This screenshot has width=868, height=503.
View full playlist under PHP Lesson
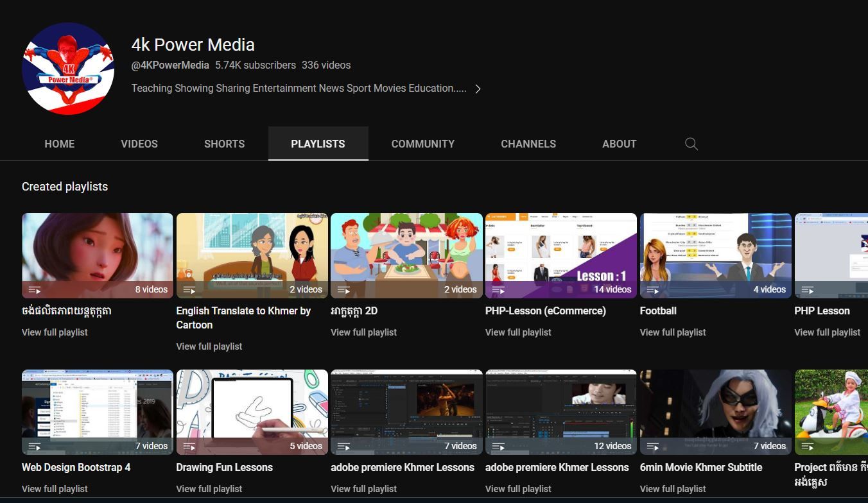tap(828, 332)
